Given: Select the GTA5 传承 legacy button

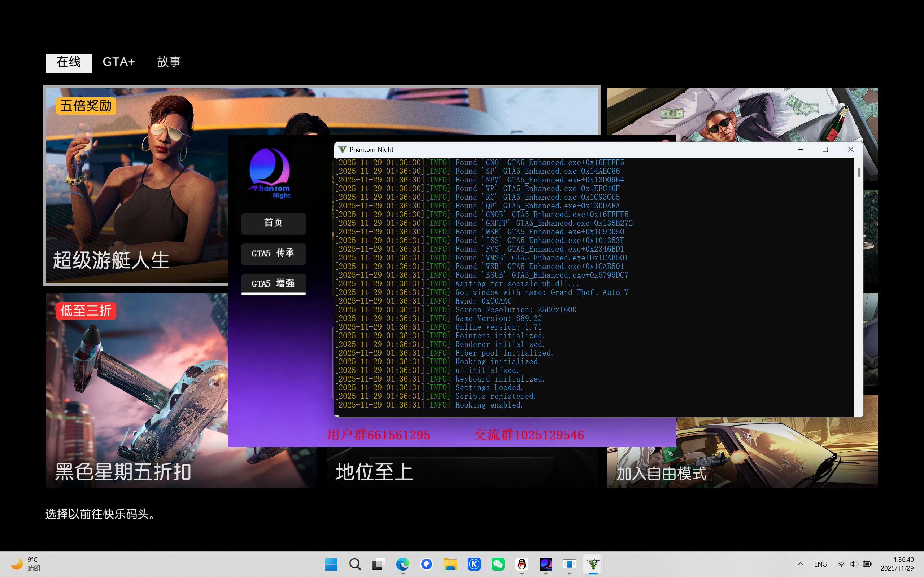Looking at the screenshot, I should click(273, 254).
